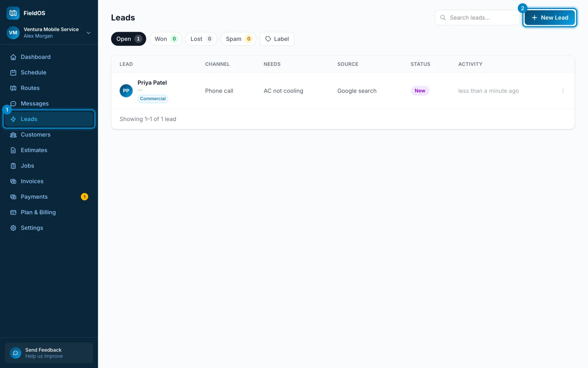The image size is (588, 368).
Task: Click the Settings gear icon
Action: [13, 228]
